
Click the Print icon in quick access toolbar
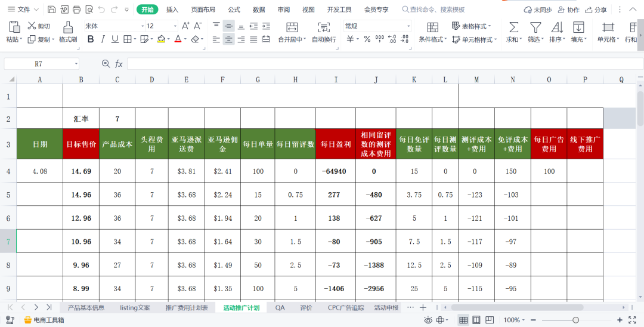pos(76,10)
